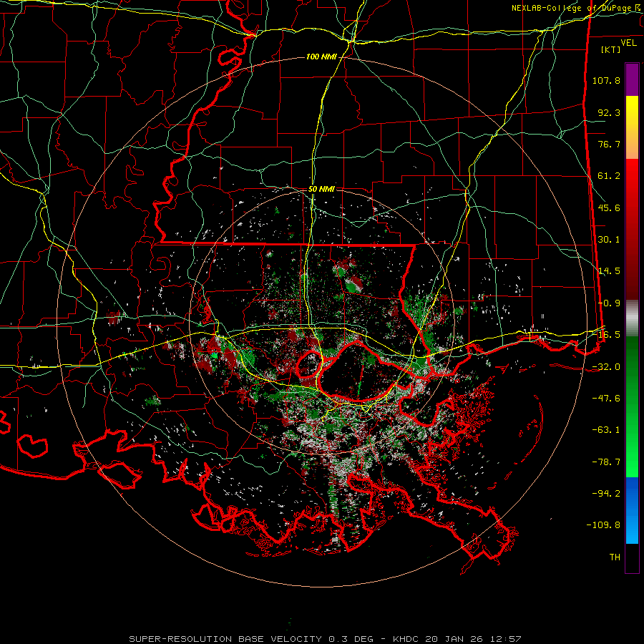This screenshot has height=644, width=644.
Task: Click the VEL legend title
Action: tap(628, 42)
